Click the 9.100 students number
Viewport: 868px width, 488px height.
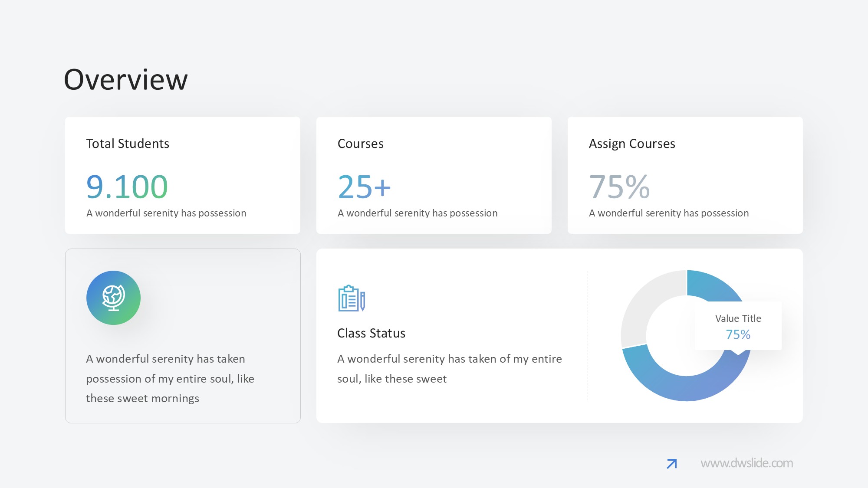click(127, 187)
